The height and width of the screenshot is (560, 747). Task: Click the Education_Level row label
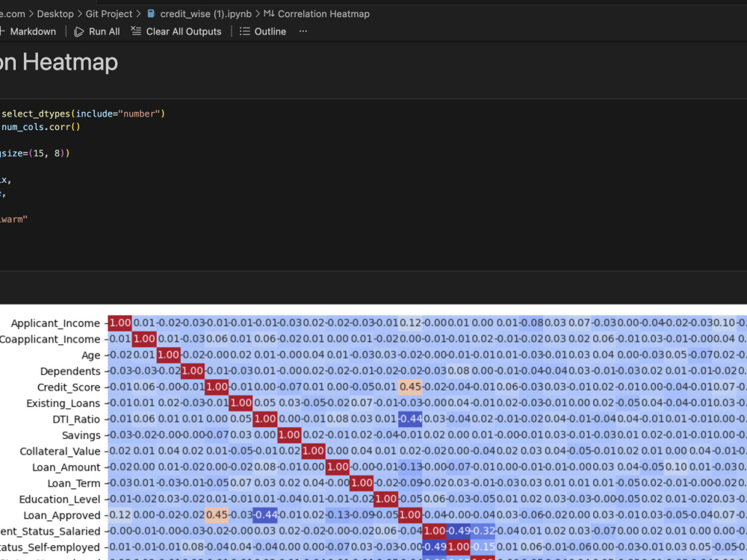tap(60, 500)
